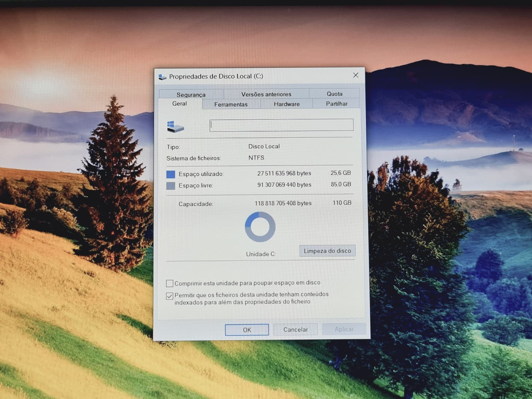Viewport: 532px width, 399px height.
Task: Click the 'NTFS' file system value
Action: point(256,158)
